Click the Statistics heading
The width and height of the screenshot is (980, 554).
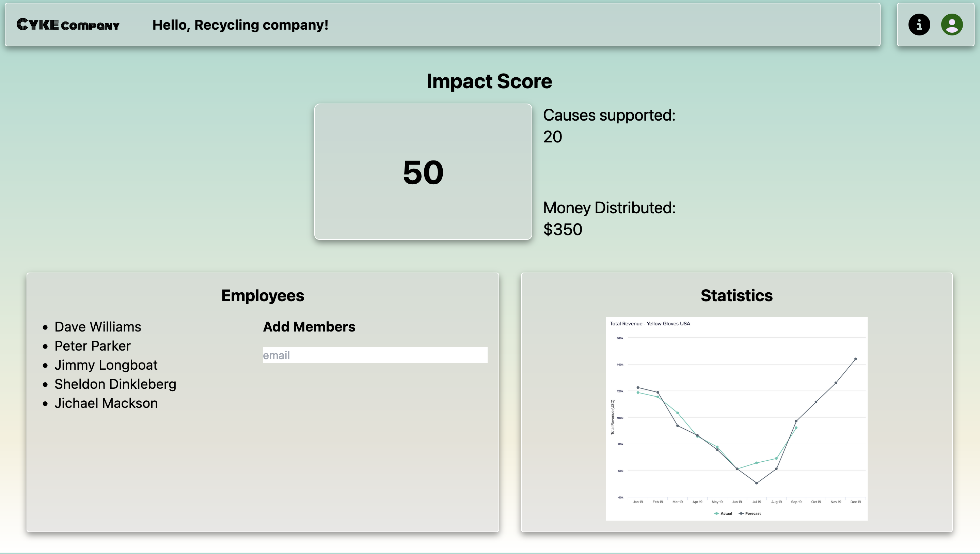click(x=737, y=295)
